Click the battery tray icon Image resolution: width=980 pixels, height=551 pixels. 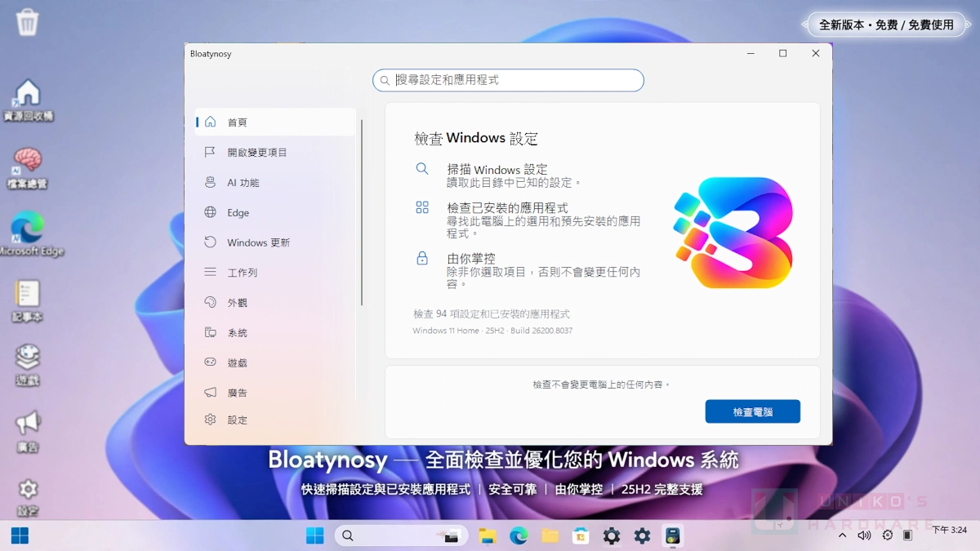[x=907, y=535]
